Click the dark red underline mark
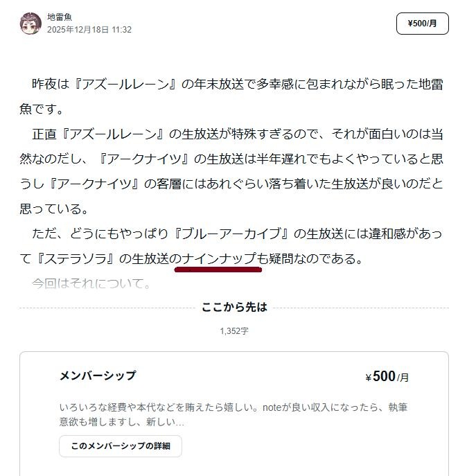The width and height of the screenshot is (476, 476). click(x=218, y=270)
